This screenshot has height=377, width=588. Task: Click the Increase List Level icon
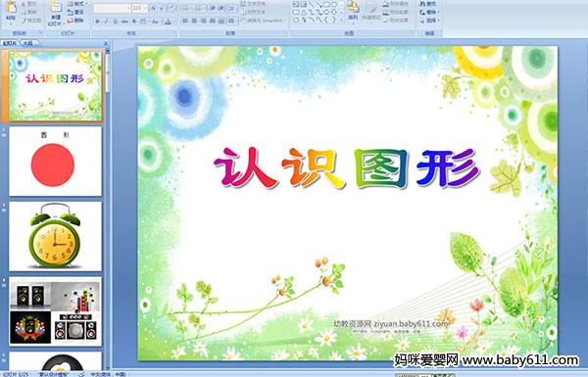[x=221, y=8]
